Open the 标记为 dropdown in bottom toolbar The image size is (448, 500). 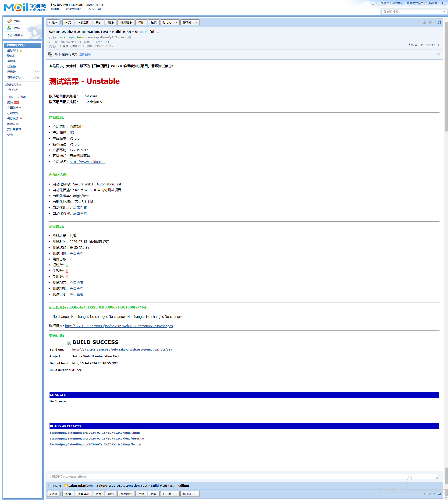tap(170, 494)
